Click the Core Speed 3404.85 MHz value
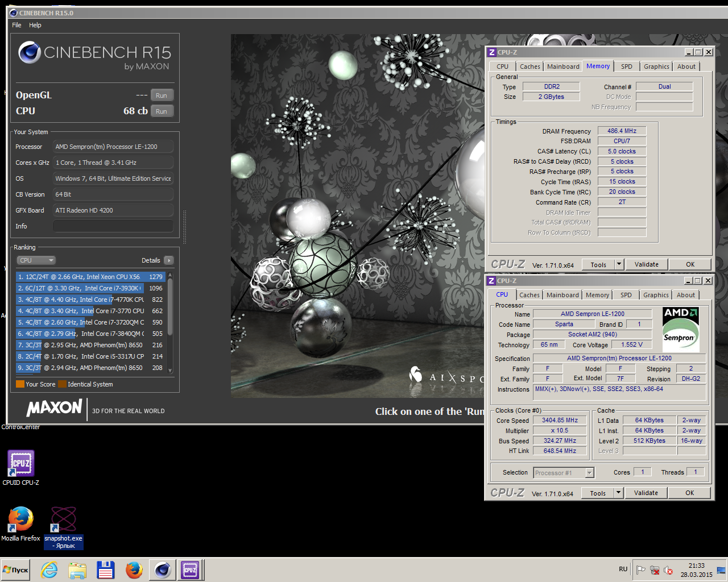 tap(560, 420)
